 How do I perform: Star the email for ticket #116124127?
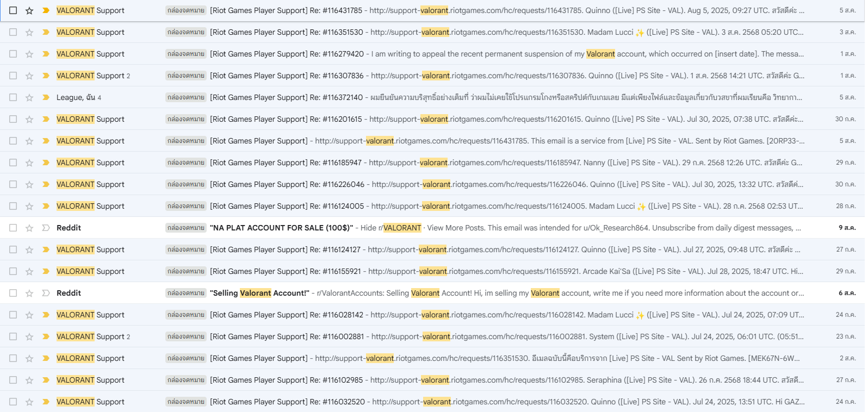point(29,249)
